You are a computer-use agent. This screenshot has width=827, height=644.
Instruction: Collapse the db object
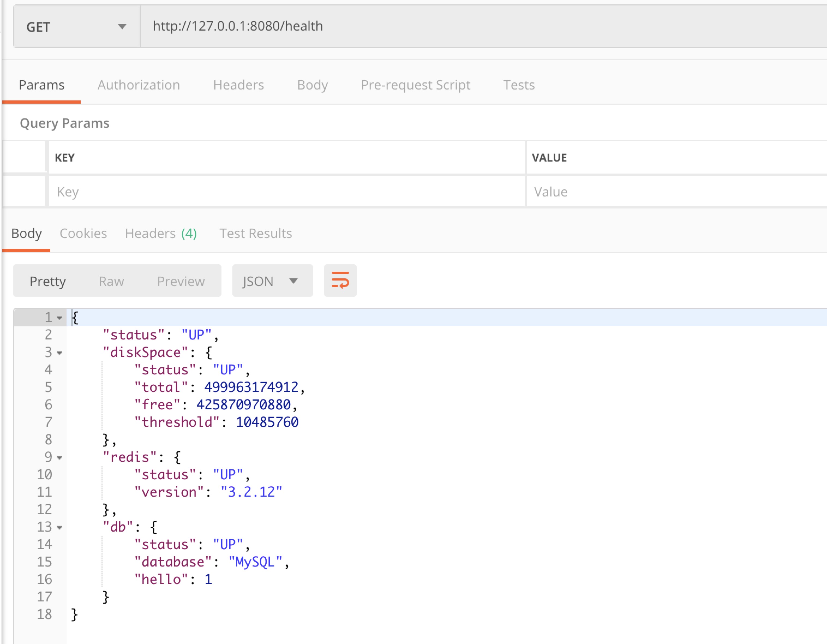point(60,527)
